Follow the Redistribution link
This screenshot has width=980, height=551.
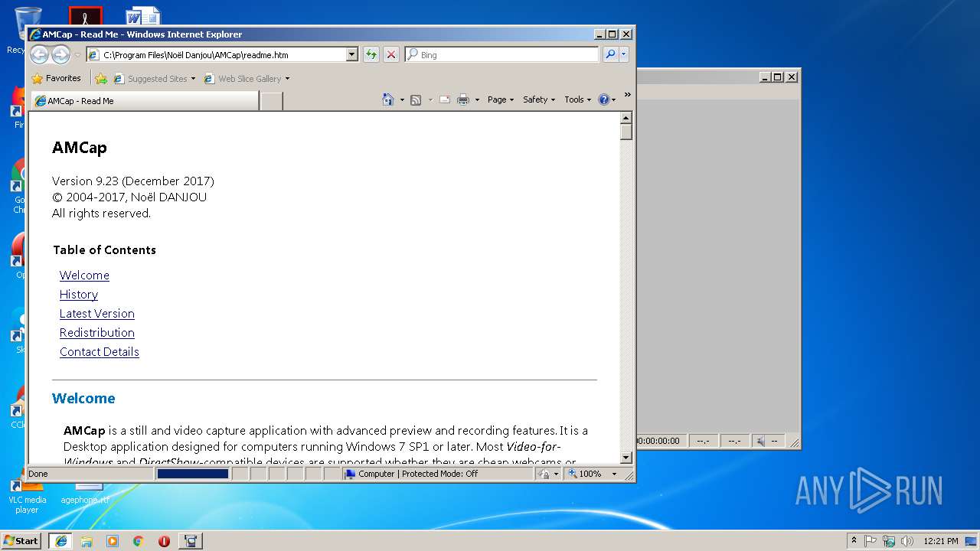[97, 333]
